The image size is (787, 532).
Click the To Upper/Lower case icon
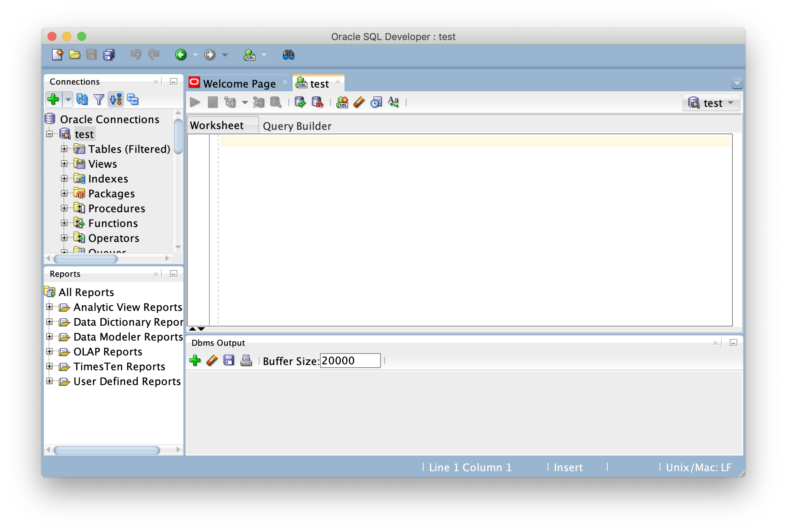coord(393,102)
